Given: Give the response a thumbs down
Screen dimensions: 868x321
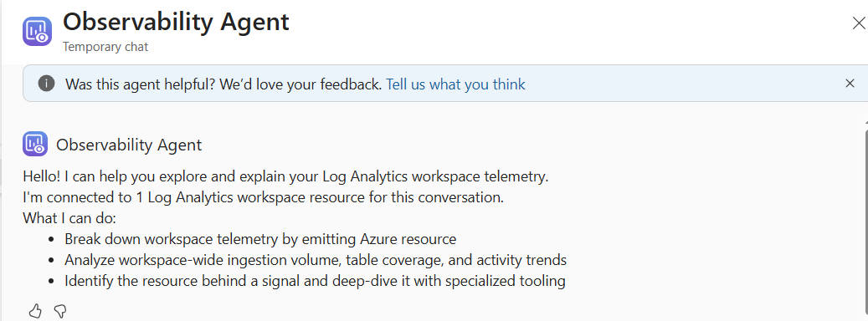Looking at the screenshot, I should [x=60, y=311].
